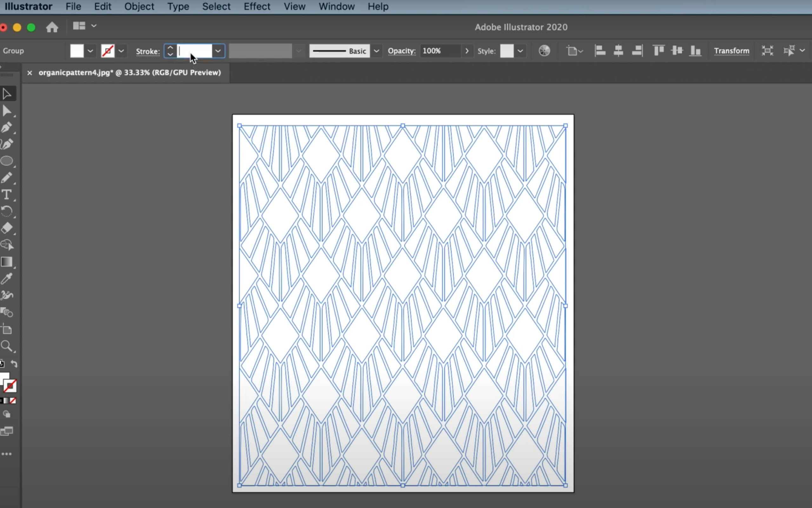Open the Recolor Artwork wheel
The width and height of the screenshot is (812, 508).
[544, 51]
